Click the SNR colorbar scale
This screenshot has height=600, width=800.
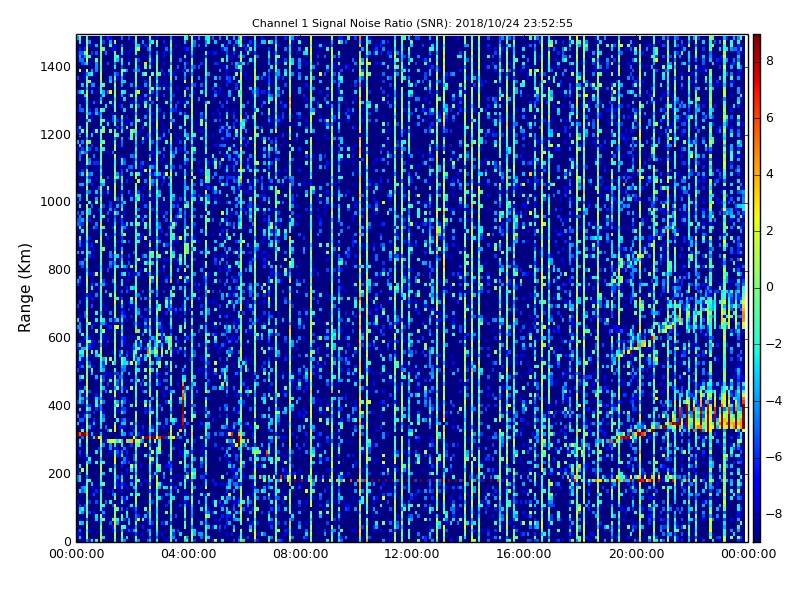pyautogui.click(x=757, y=288)
